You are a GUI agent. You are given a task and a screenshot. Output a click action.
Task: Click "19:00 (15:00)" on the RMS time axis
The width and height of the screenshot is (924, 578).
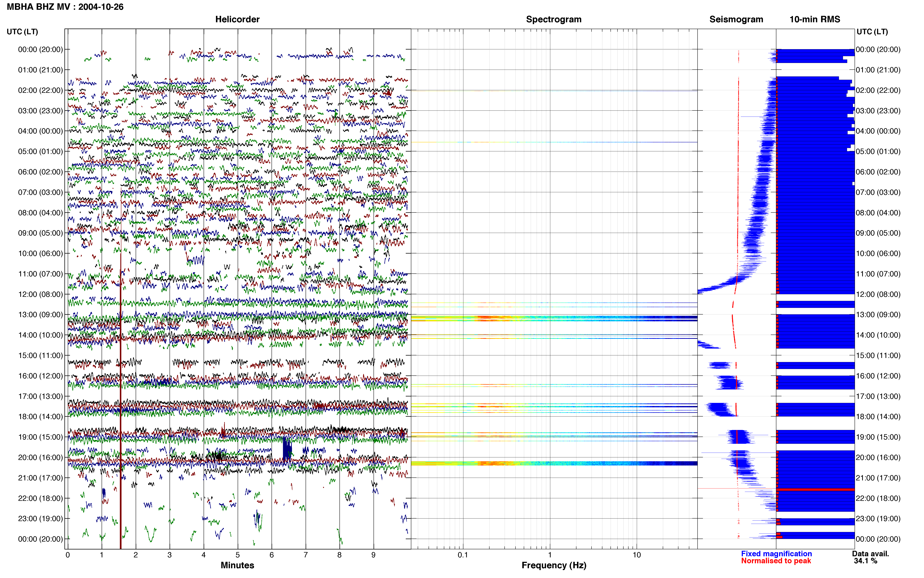coord(878,437)
